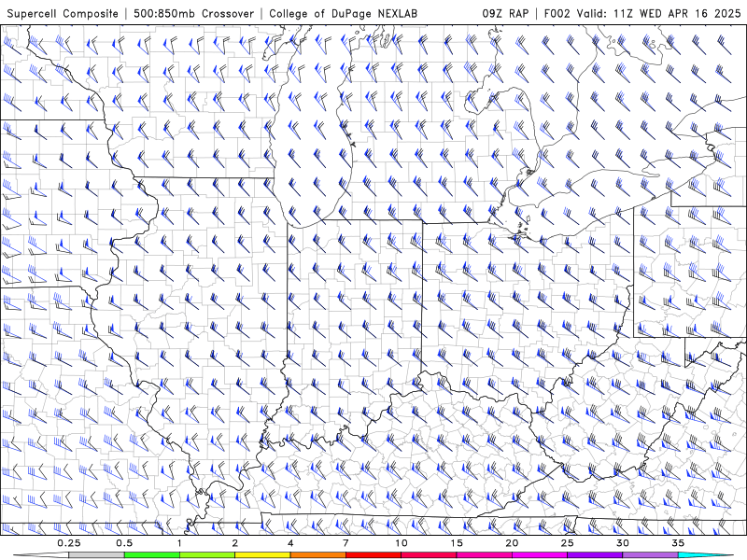747x560 pixels.
Task: Click the 500:850mb Crossover label
Action: click(193, 13)
